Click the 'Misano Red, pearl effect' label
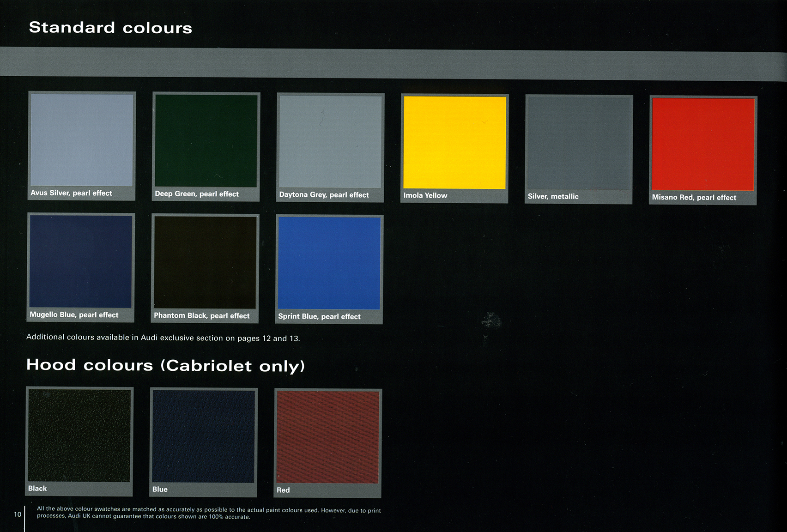787x532 pixels. pos(694,197)
